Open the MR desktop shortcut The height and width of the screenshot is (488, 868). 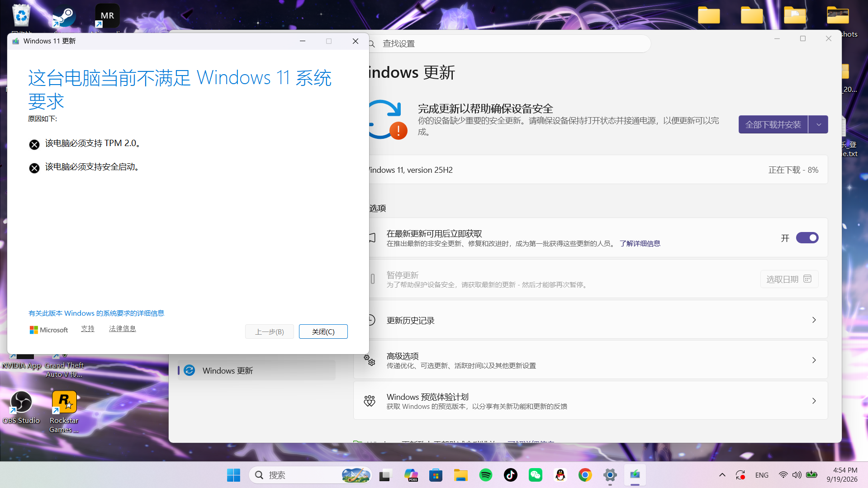click(107, 16)
